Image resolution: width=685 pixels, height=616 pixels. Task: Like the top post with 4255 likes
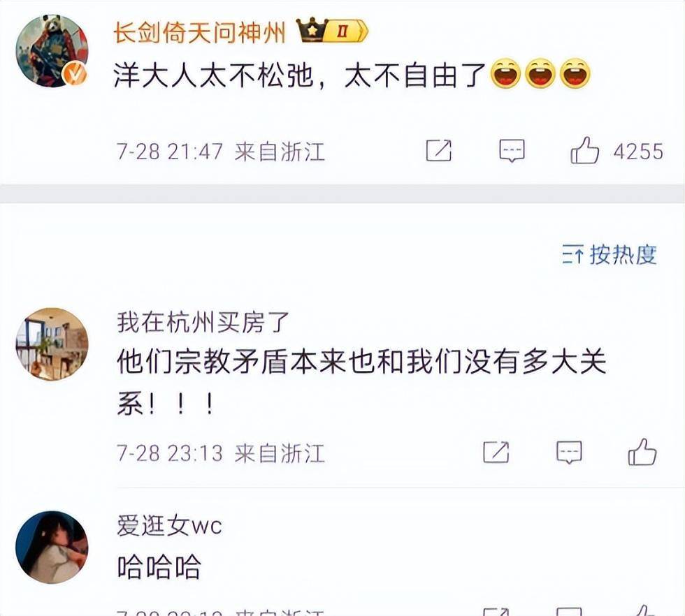click(584, 150)
